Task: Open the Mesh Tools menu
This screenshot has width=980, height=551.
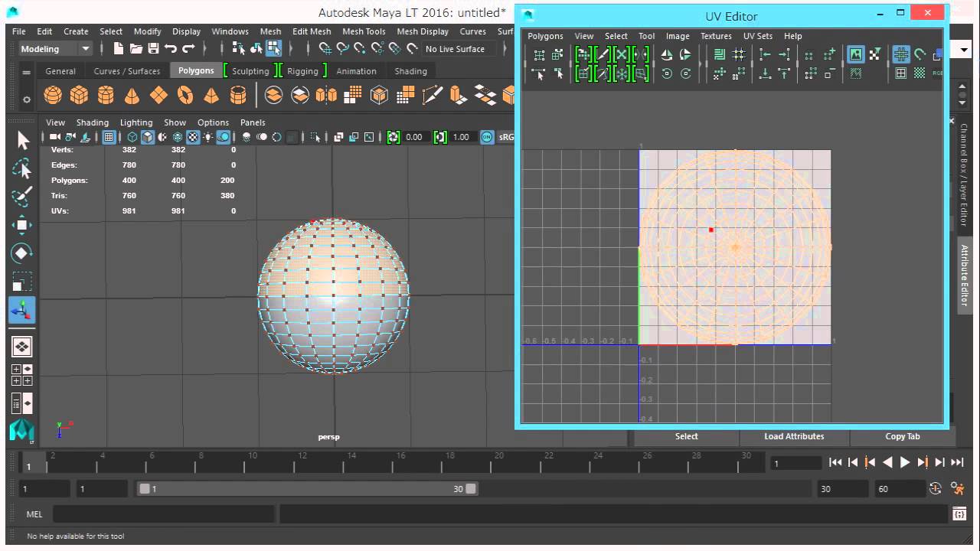Action: (x=364, y=31)
